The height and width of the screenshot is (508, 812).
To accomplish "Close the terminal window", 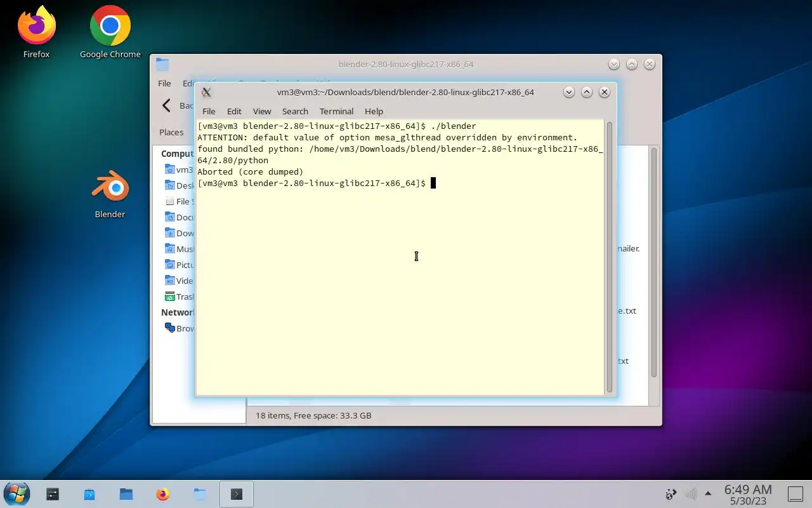I will click(605, 92).
